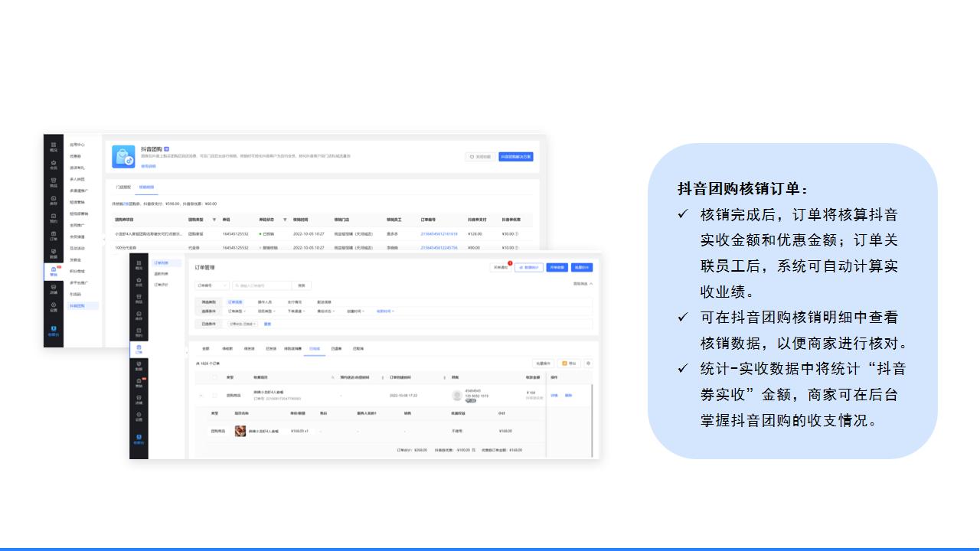
Task: Open 退款列表 in order submenu
Action: [x=161, y=274]
